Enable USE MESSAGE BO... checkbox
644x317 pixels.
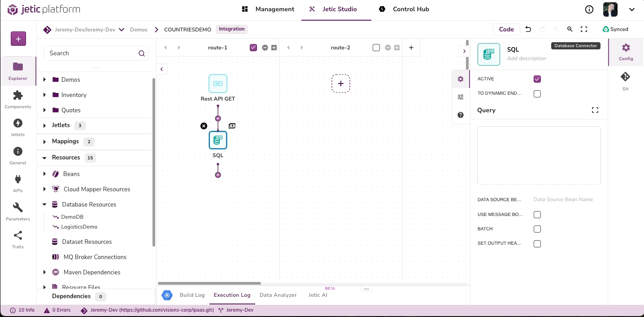[x=537, y=215]
